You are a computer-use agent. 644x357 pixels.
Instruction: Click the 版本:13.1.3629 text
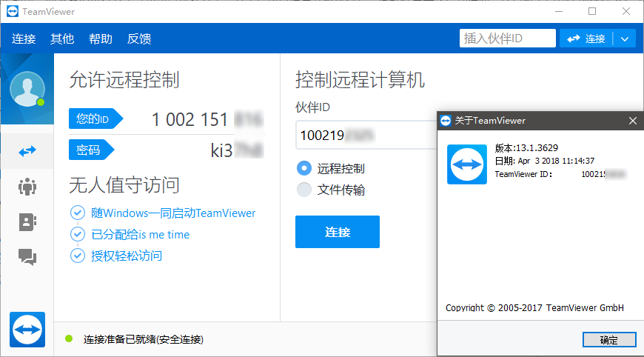(x=526, y=148)
